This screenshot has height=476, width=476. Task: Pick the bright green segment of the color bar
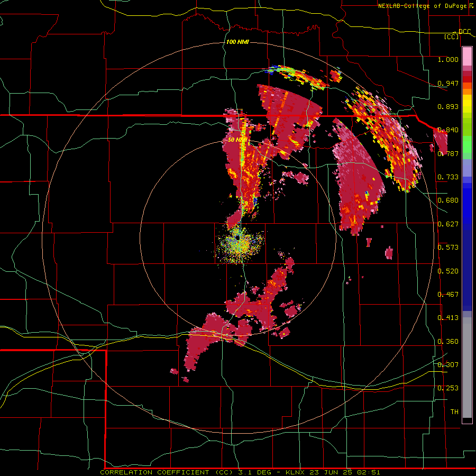tap(467, 144)
